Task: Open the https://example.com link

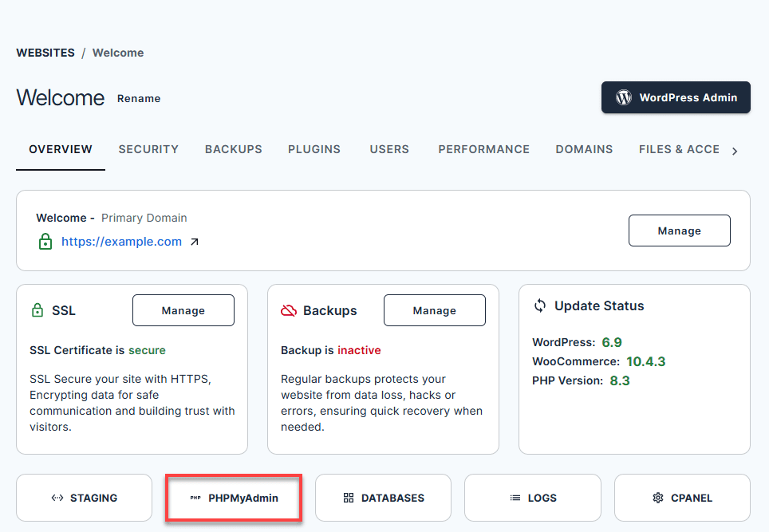Action: (x=121, y=242)
